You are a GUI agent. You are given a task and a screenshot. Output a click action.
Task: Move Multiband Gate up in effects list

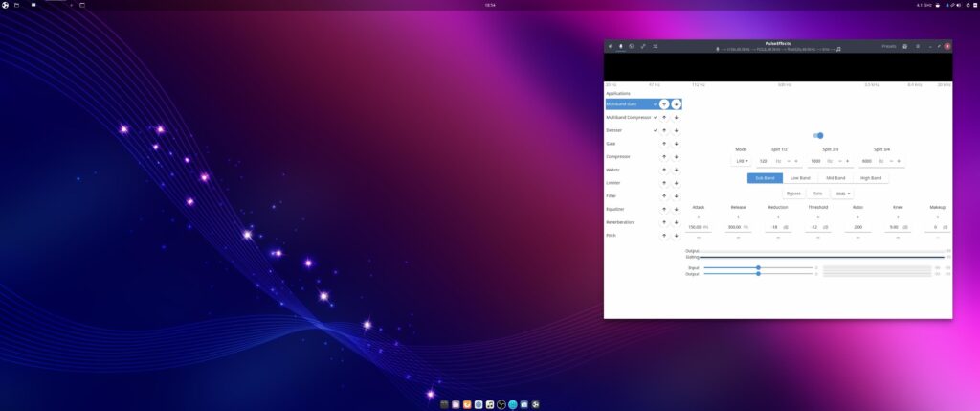coord(664,104)
